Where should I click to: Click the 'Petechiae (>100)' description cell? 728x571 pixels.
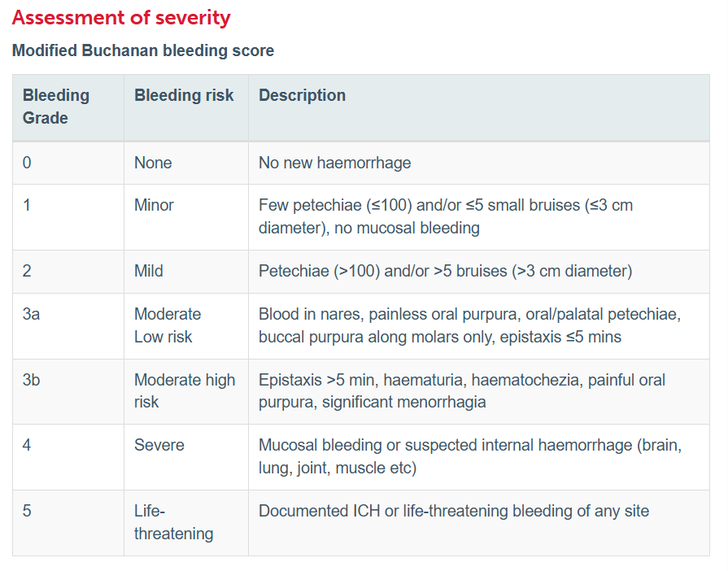coord(478,272)
